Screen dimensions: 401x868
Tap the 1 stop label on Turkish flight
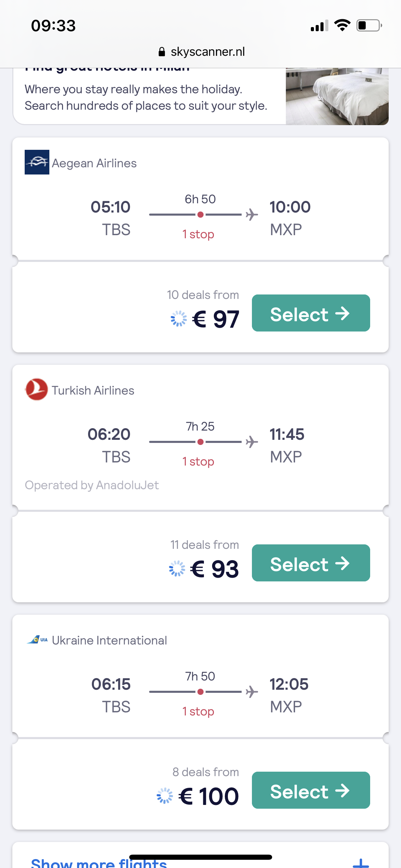(x=198, y=462)
